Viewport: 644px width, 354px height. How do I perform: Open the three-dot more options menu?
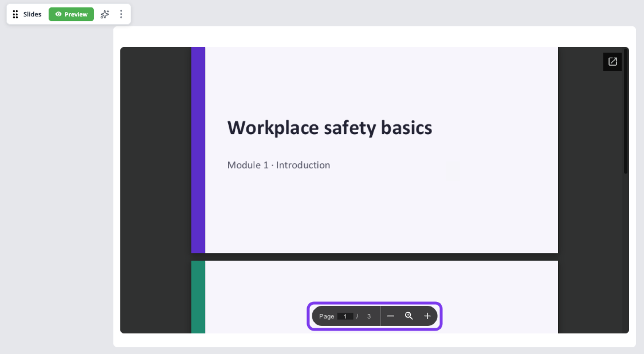point(121,14)
